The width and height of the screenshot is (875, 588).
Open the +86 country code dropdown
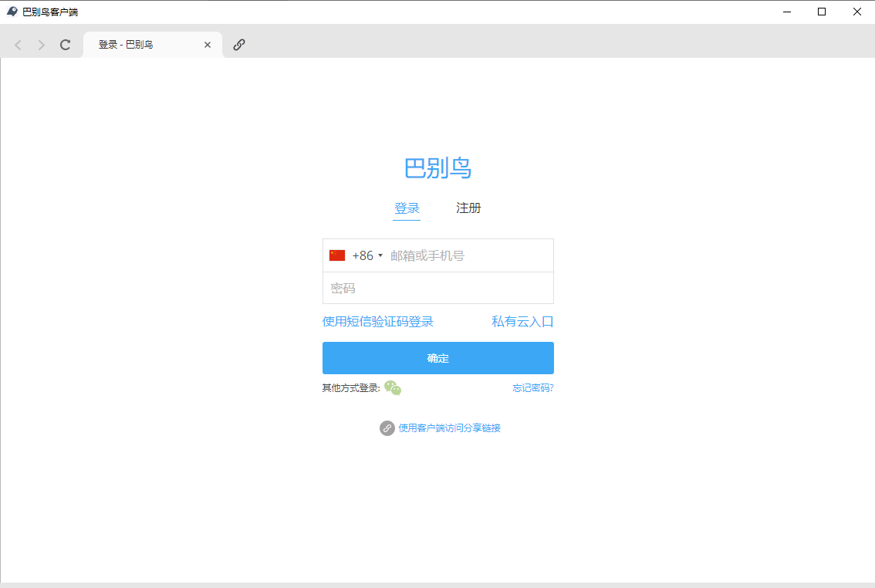coord(367,255)
